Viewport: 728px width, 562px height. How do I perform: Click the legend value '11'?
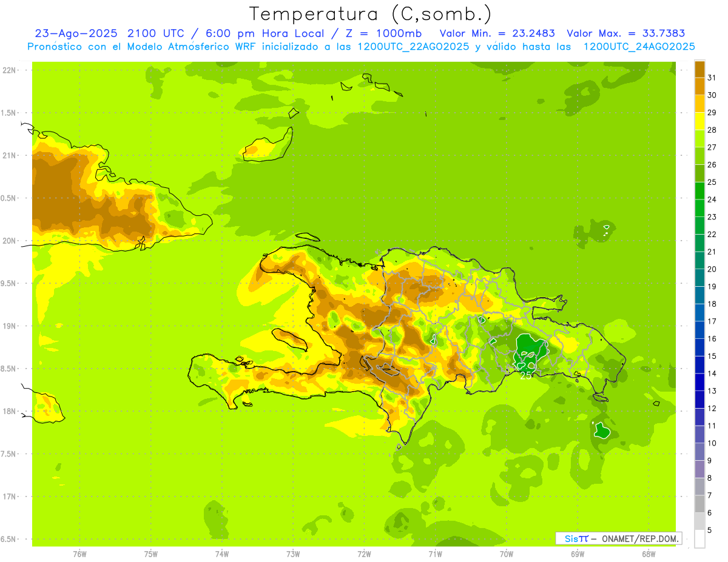click(x=712, y=426)
